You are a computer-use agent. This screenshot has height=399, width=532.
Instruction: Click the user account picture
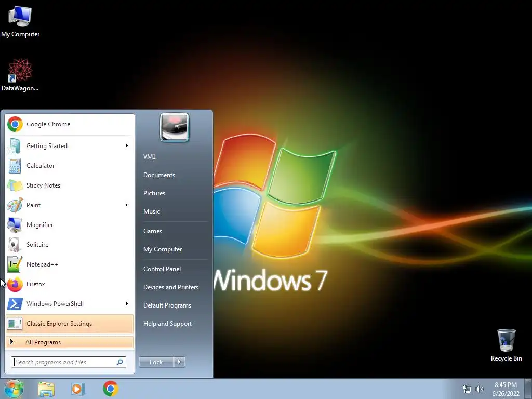pyautogui.click(x=175, y=127)
